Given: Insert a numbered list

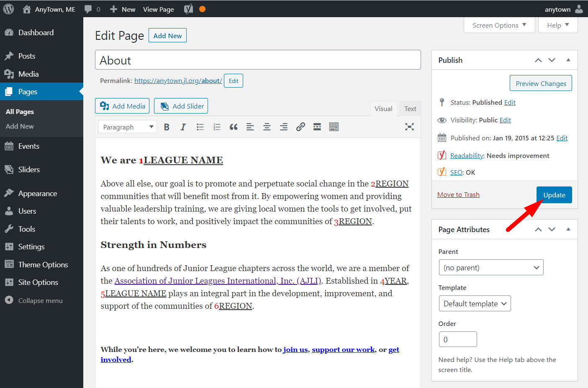Looking at the screenshot, I should click(217, 127).
